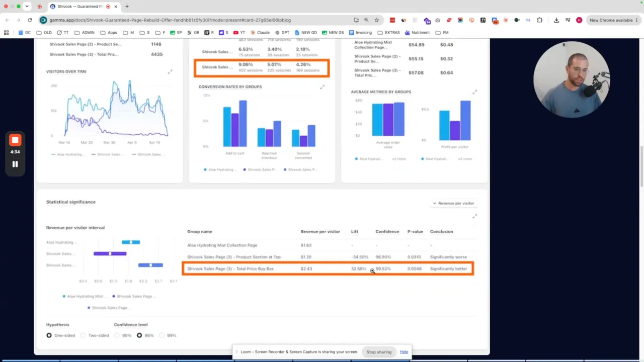Click the Add to cart bar group
Screen dimensions: 644x362
(x=235, y=123)
